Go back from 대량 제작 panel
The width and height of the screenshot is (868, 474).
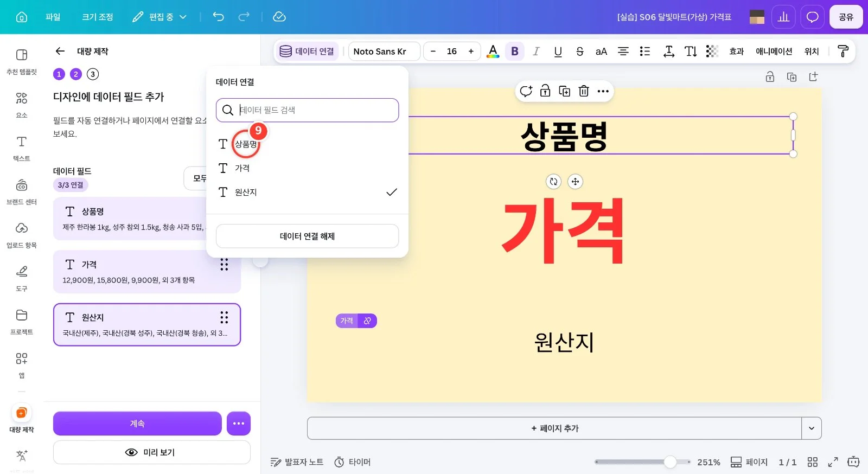coord(60,51)
